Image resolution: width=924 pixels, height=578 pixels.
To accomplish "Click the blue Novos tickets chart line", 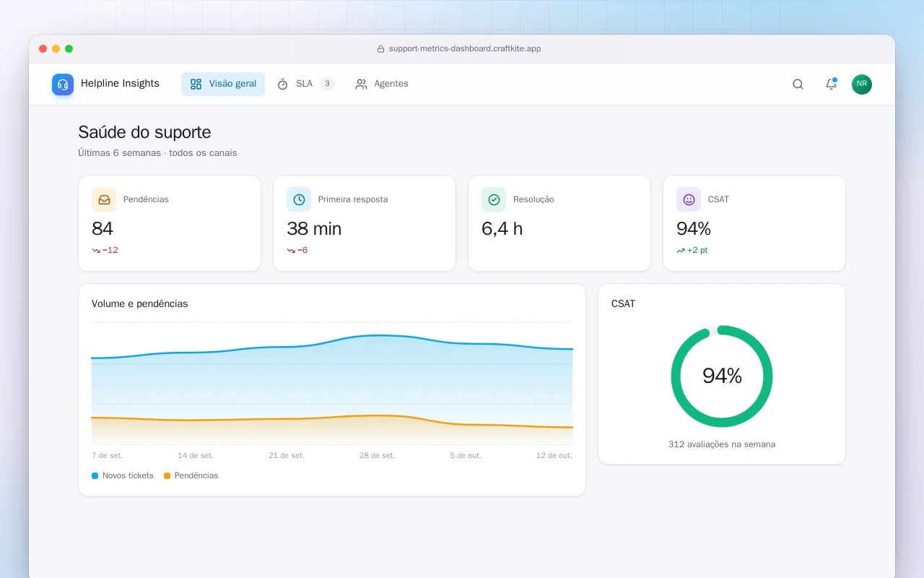I will (332, 342).
